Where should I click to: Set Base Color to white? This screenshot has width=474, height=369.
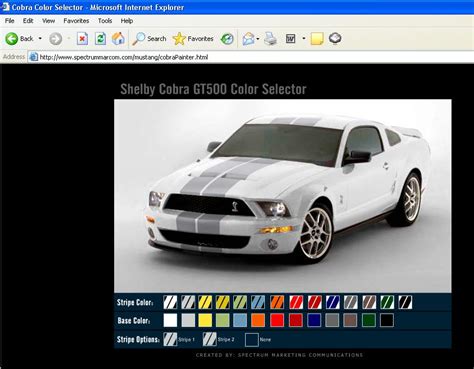tap(170, 320)
